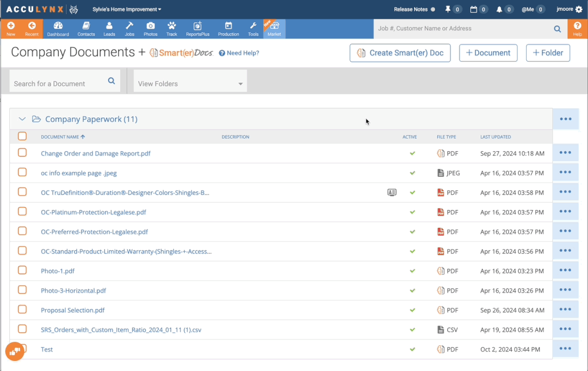Image resolution: width=588 pixels, height=371 pixels.
Task: Open the Contacts section
Action: click(86, 29)
